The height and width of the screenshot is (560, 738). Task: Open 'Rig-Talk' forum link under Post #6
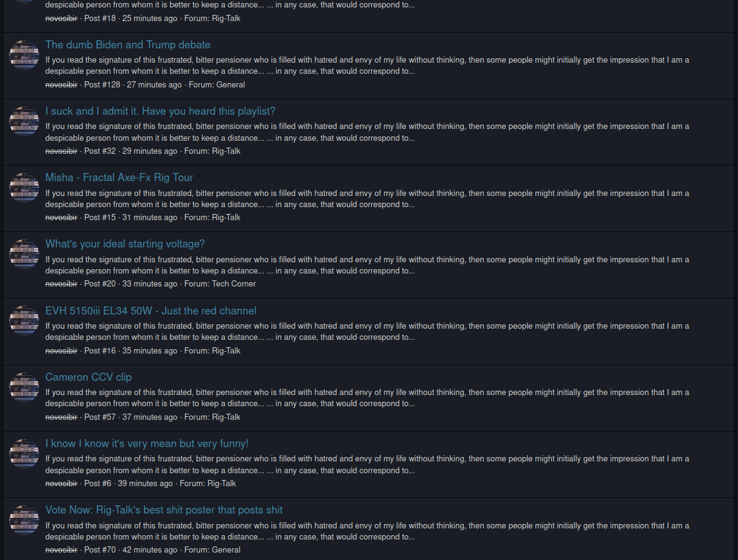tap(222, 484)
